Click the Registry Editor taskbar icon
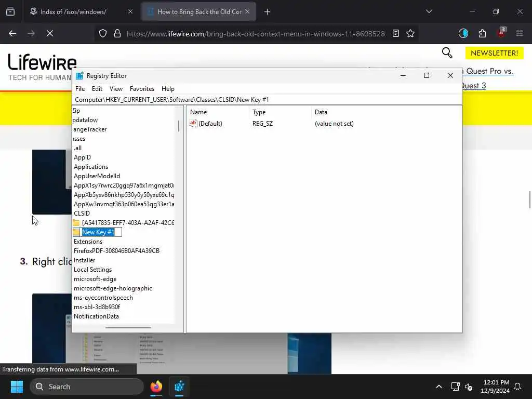The image size is (532, 399). (179, 387)
